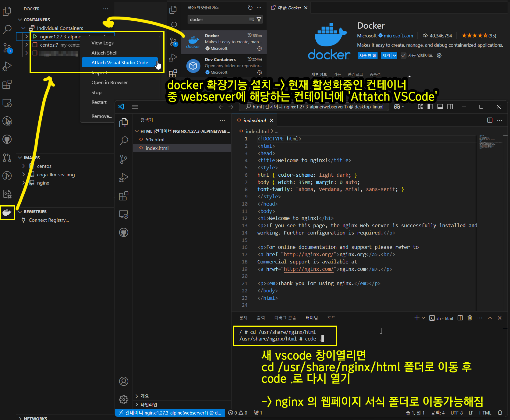Open Manage gear in attached container window

124,399
